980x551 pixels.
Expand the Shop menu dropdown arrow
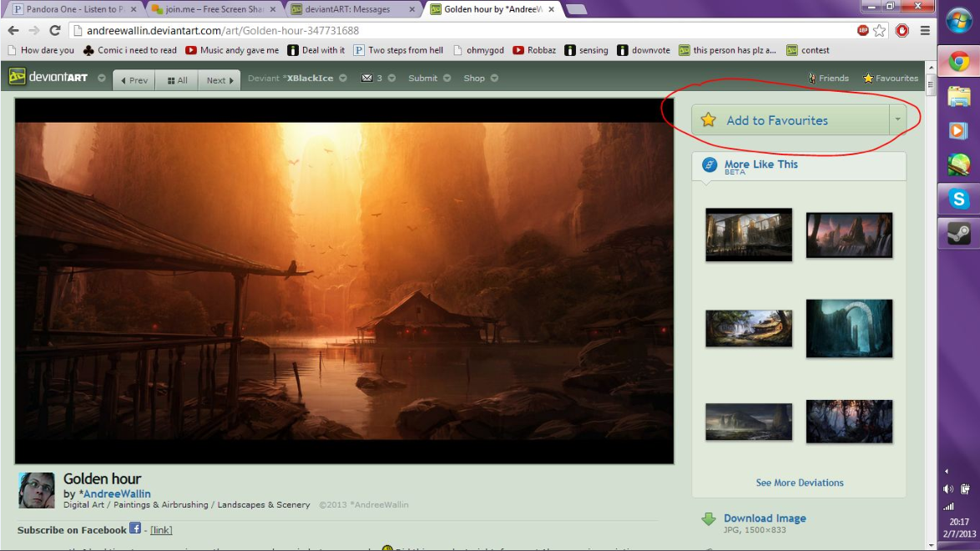pyautogui.click(x=494, y=78)
